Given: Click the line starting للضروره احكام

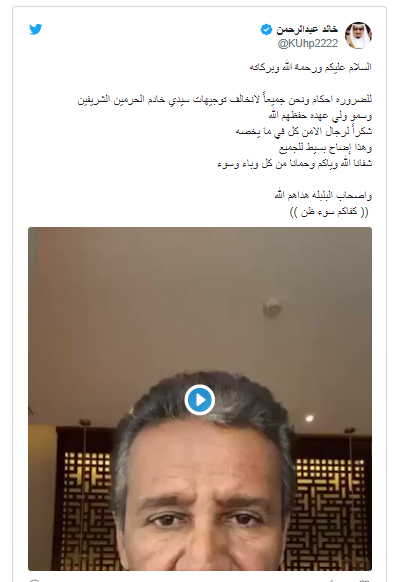Looking at the screenshot, I should (225, 100).
